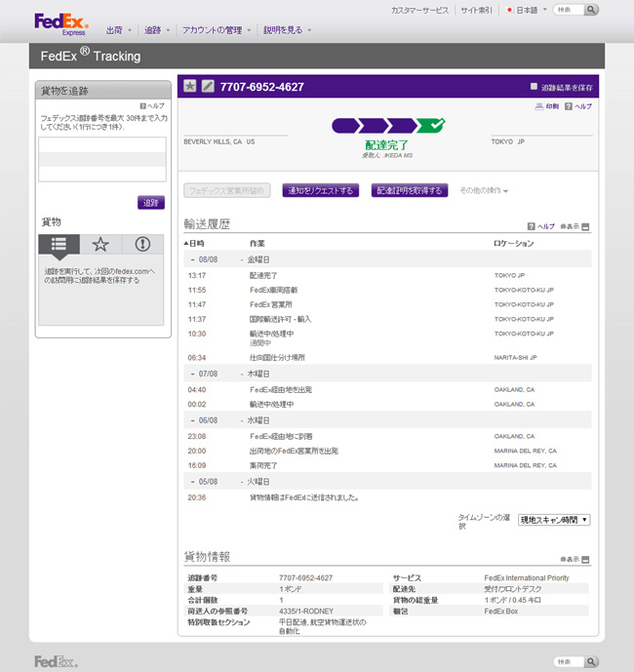Viewport: 634px width, 672px height.
Task: Hide the 貨物情報 section
Action: click(x=585, y=559)
